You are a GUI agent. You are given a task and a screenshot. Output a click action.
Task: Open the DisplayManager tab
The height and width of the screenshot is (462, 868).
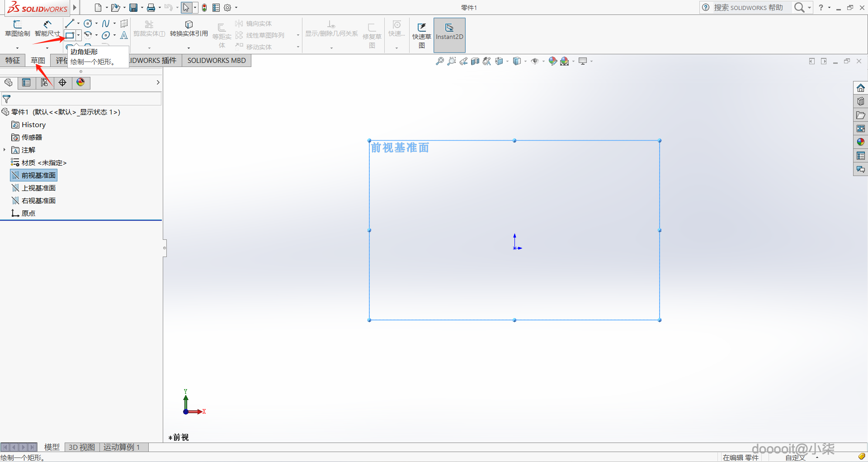80,82
